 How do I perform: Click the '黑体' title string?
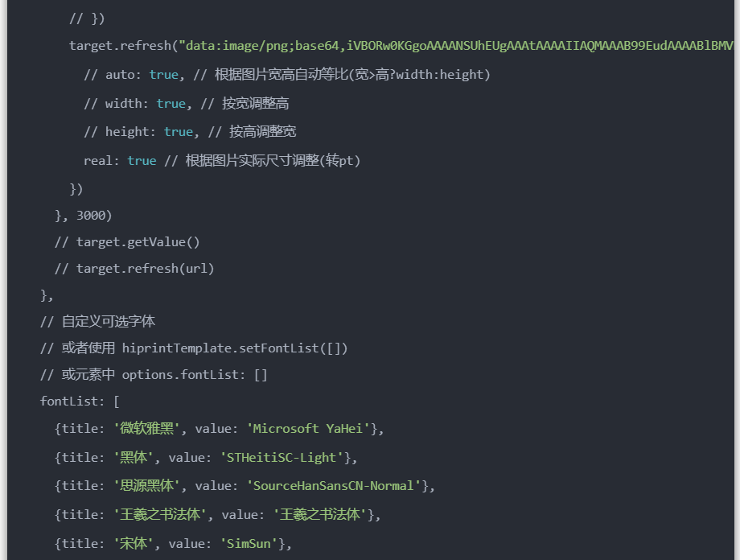[x=134, y=458]
